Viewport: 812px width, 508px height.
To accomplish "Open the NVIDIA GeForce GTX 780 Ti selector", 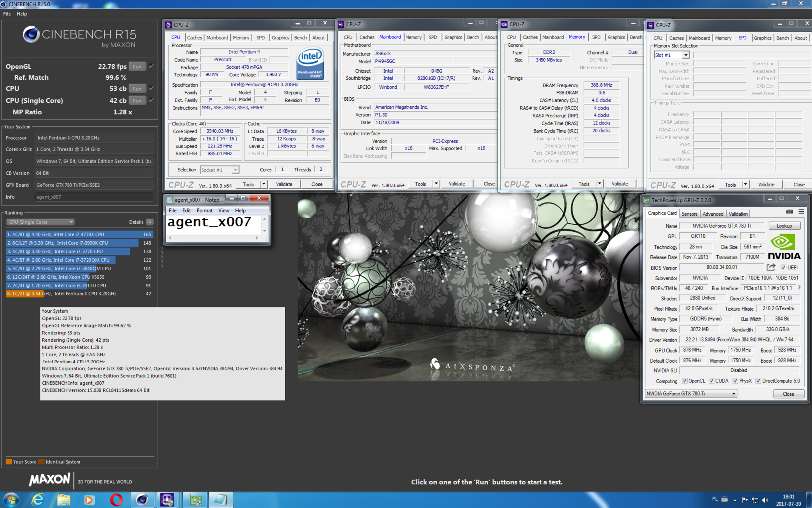I will [x=690, y=394].
